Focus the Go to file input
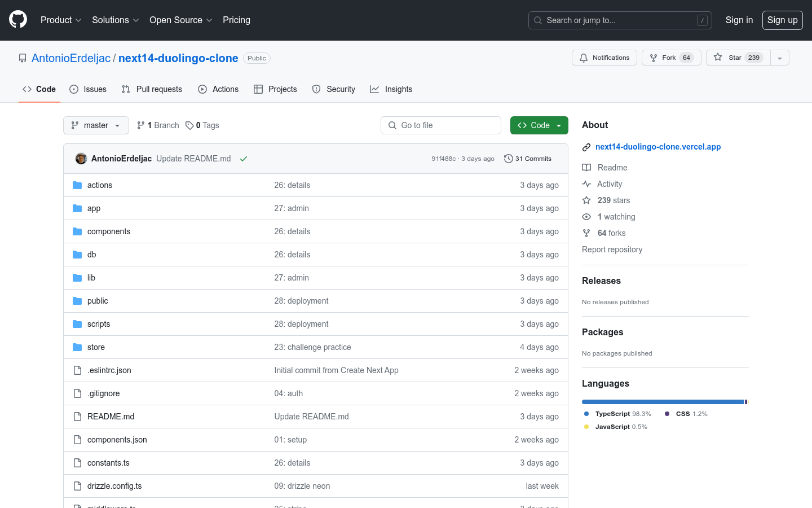This screenshot has width=812, height=508. pos(441,125)
